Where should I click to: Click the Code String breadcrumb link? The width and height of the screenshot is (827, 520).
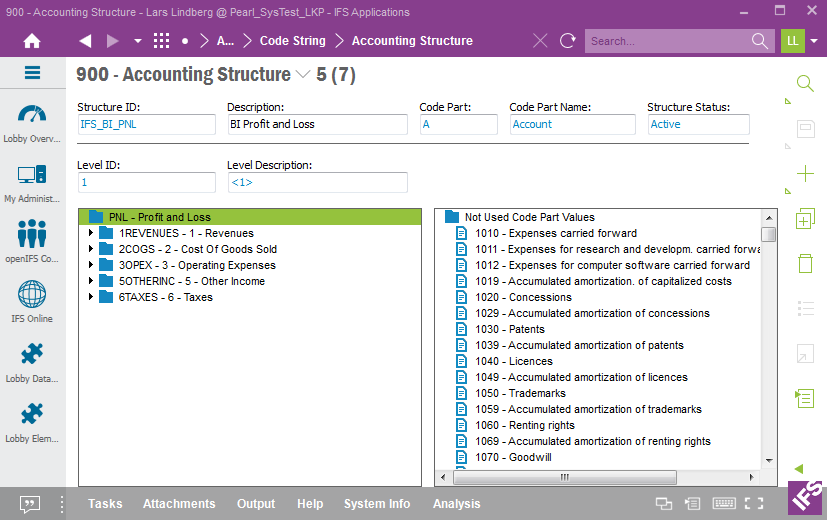(x=292, y=41)
